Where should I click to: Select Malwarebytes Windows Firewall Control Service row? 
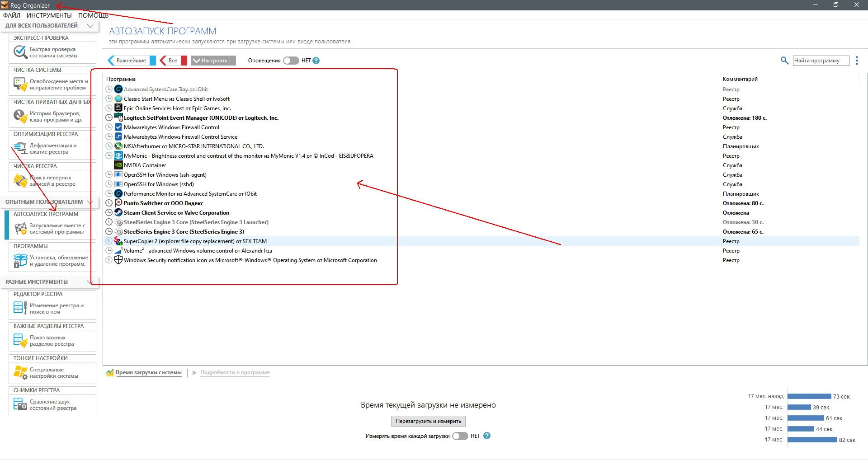point(481,136)
